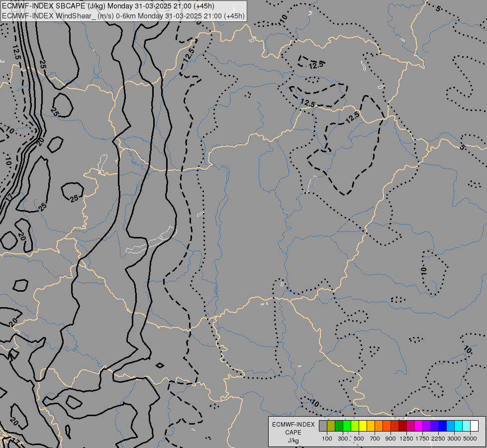
Task: Click the legend value 500
Action: 359,439
